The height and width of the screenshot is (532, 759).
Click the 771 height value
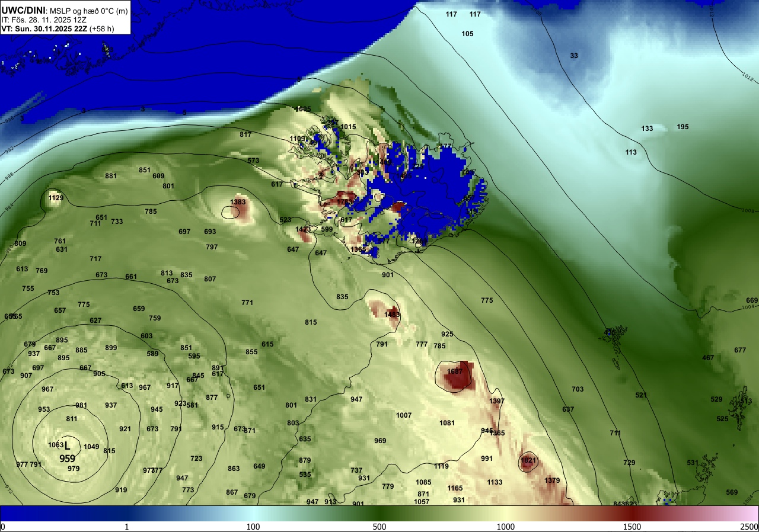click(x=247, y=303)
